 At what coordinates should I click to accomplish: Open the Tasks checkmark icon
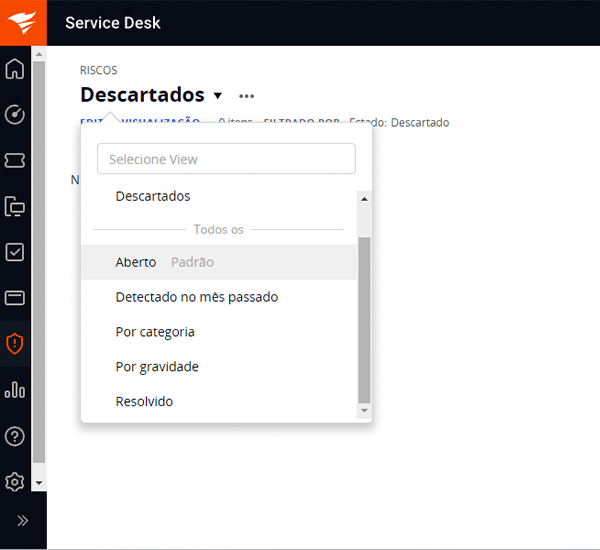(x=15, y=252)
